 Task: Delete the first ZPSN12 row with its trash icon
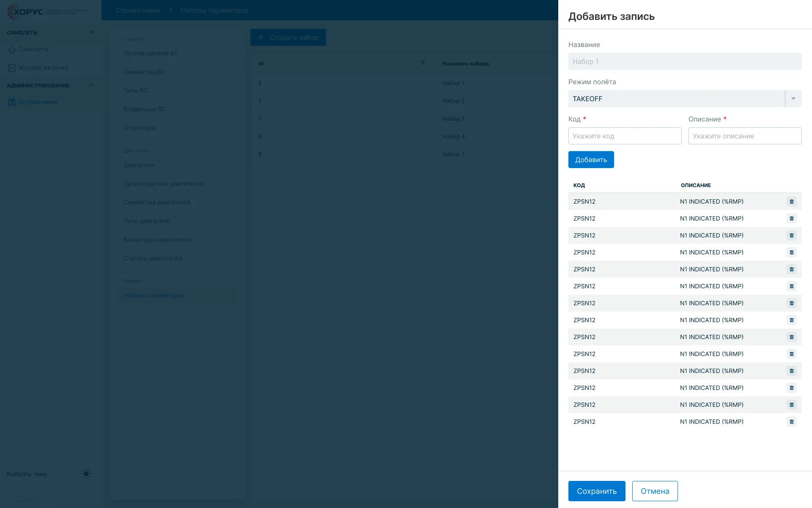point(791,202)
